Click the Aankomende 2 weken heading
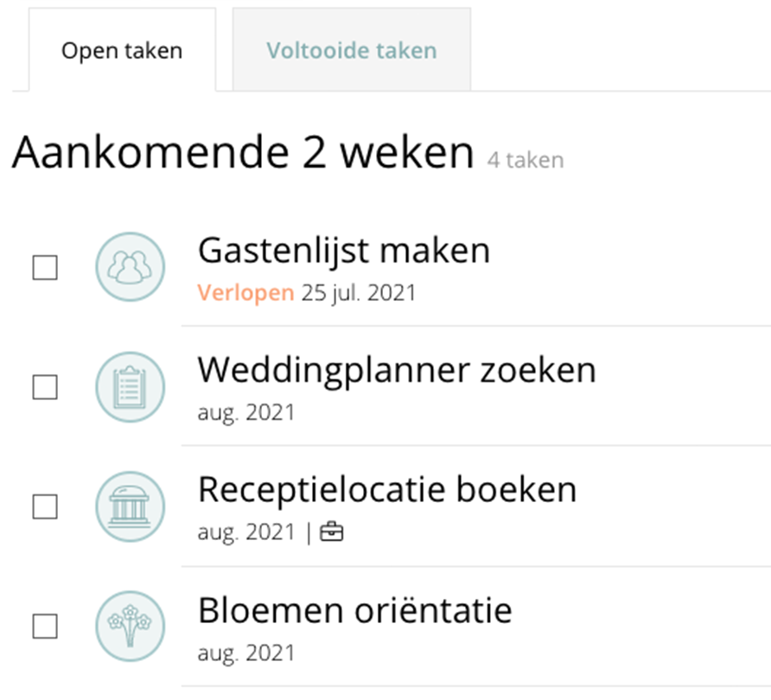 coord(243,154)
